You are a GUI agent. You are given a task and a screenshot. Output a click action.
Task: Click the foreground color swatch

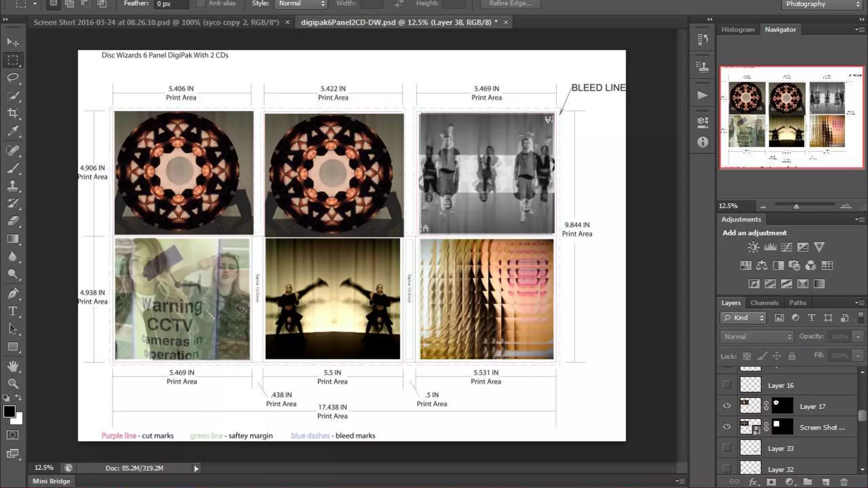click(9, 411)
